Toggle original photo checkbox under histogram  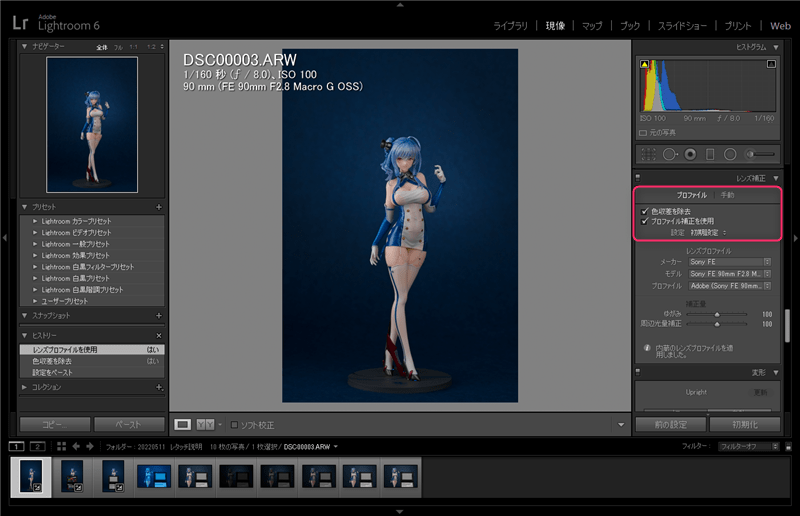pyautogui.click(x=643, y=133)
